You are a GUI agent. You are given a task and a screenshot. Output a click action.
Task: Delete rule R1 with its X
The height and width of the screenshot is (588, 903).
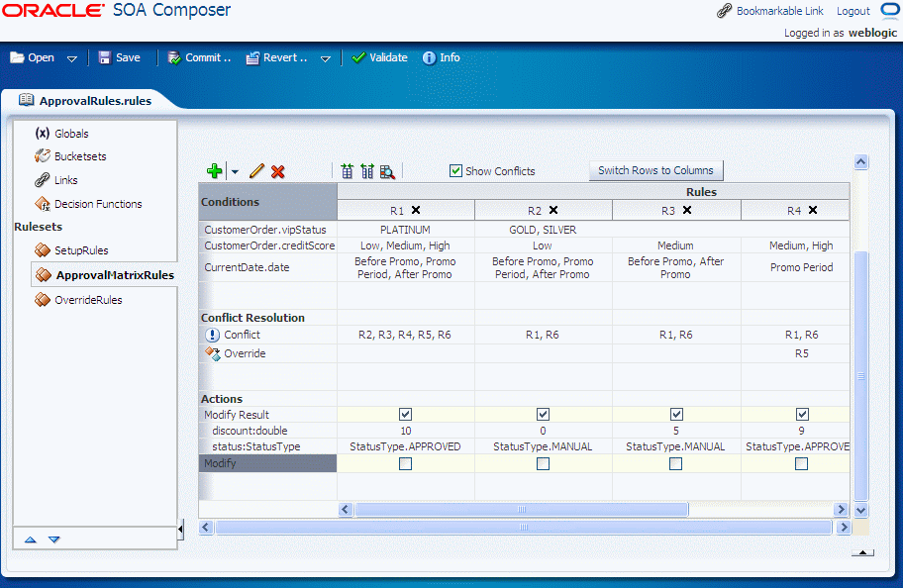tap(416, 210)
